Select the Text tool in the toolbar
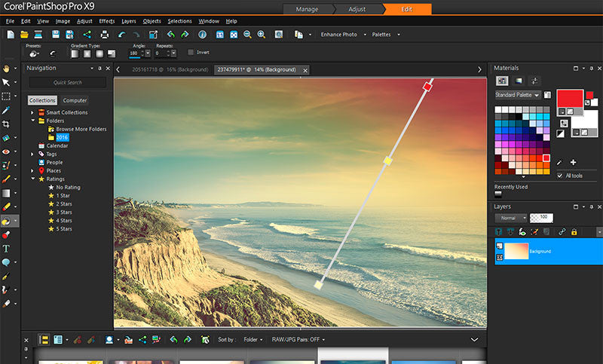Image resolution: width=603 pixels, height=364 pixels. [x=6, y=248]
